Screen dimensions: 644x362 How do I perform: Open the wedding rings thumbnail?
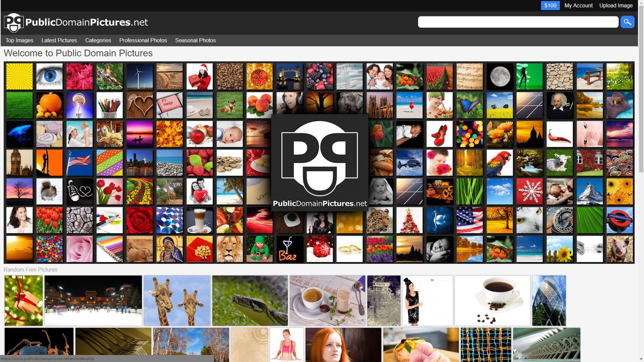(349, 249)
